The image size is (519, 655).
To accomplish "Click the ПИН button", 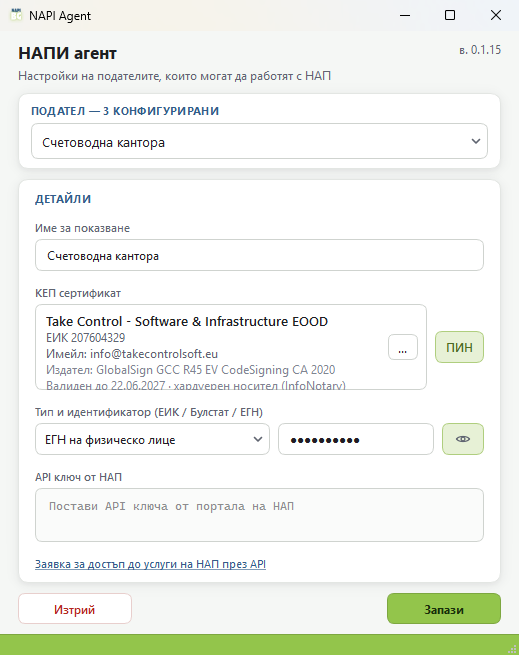I will pos(459,347).
